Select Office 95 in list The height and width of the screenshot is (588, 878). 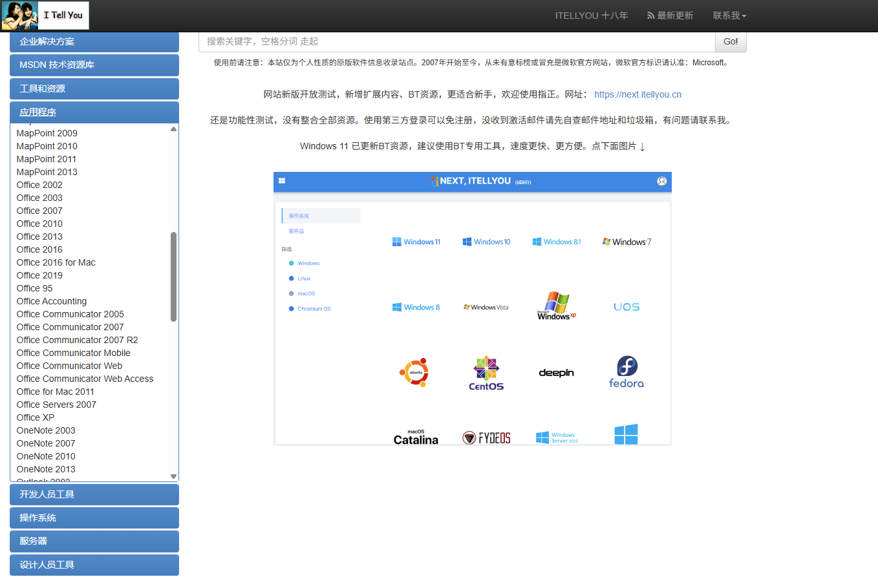click(34, 288)
